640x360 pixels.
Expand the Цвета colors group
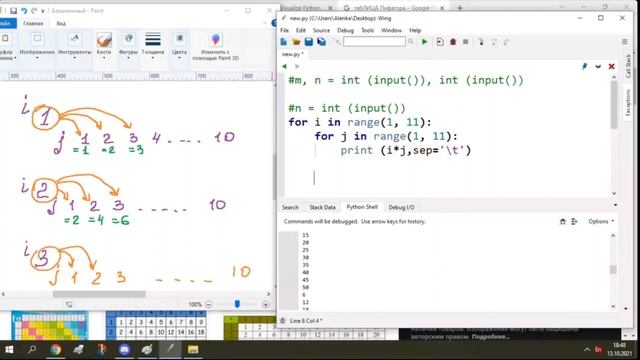tap(179, 48)
